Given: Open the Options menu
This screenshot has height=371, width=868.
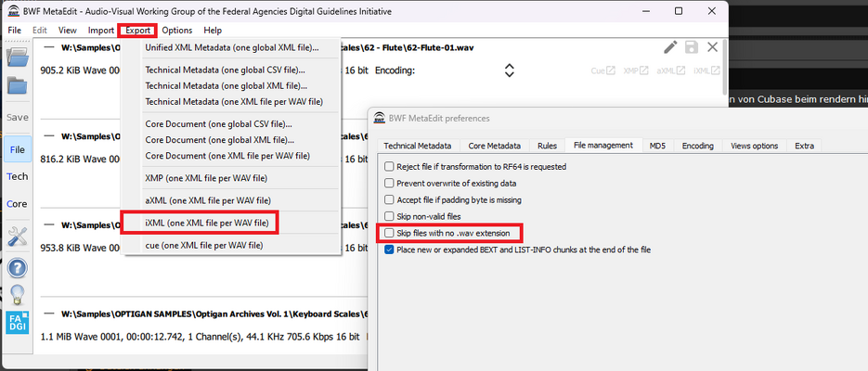Looking at the screenshot, I should 177,31.
